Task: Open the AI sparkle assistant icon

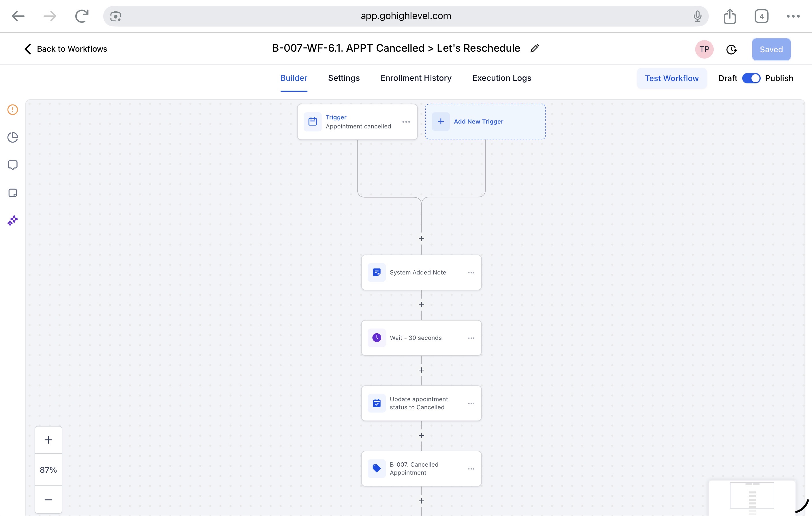Action: (12, 220)
